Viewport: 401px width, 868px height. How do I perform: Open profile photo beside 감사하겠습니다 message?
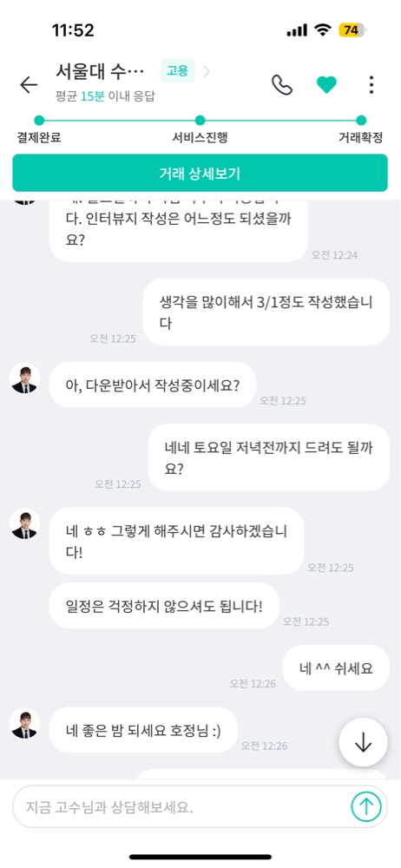pos(24,523)
